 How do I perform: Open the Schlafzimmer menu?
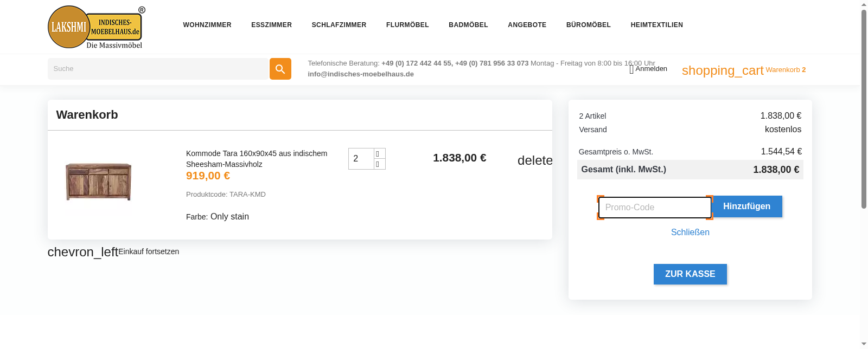(339, 25)
